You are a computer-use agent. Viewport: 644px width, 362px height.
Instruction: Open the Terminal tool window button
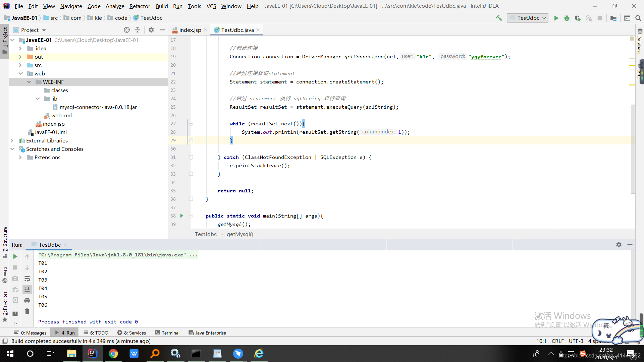[167, 333]
